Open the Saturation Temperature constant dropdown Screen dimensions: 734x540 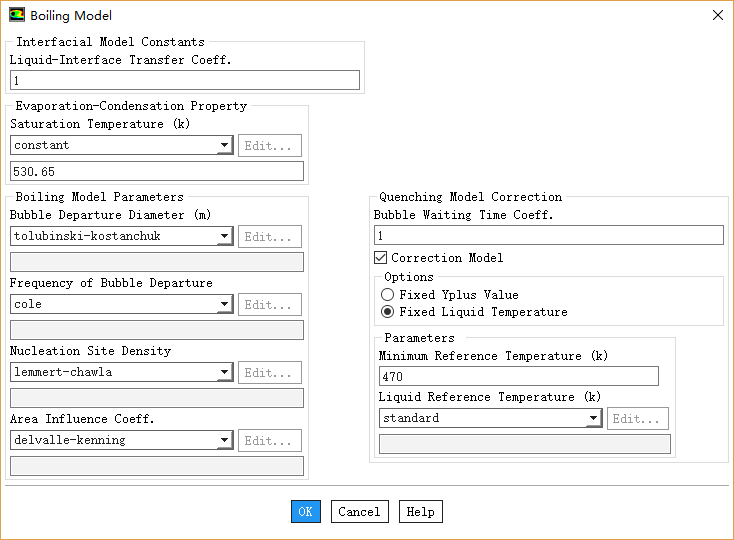224,146
